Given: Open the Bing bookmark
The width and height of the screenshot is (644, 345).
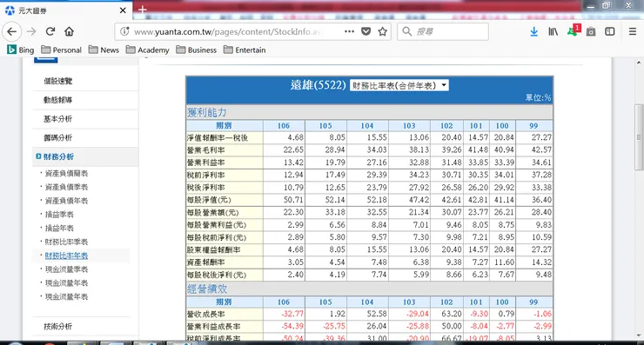Looking at the screenshot, I should click(21, 50).
